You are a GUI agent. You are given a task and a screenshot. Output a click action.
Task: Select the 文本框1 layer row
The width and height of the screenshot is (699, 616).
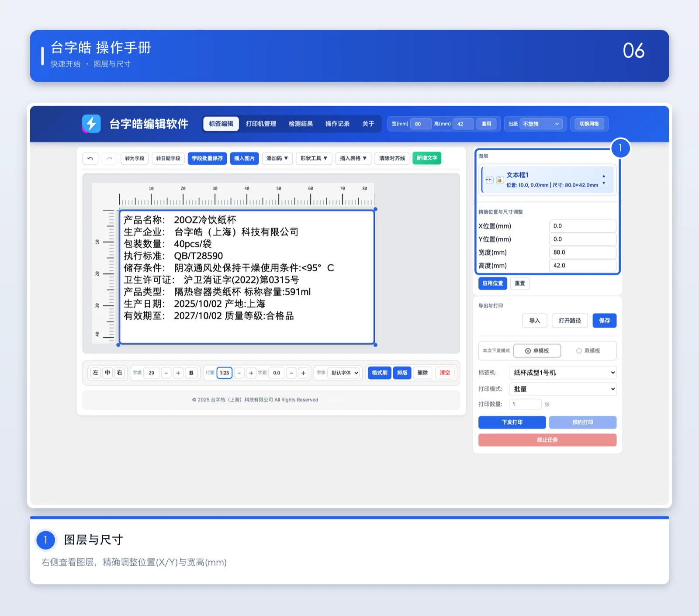point(548,180)
